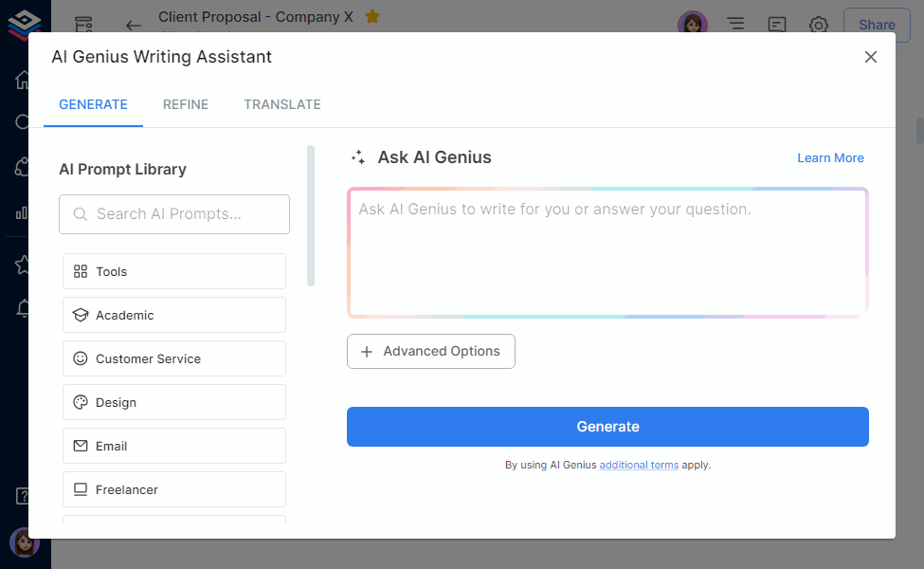The height and width of the screenshot is (569, 924).
Task: Toggle the favorite star on Client Proposal
Action: [x=371, y=16]
